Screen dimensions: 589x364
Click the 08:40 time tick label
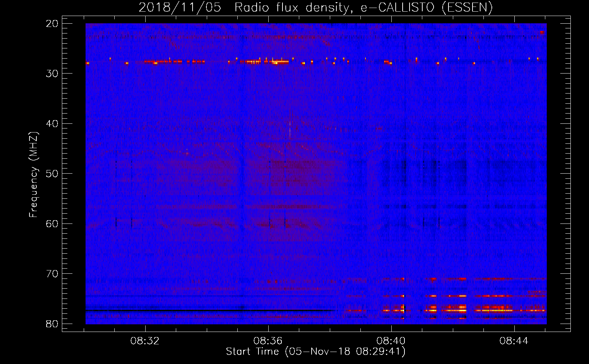pyautogui.click(x=391, y=341)
